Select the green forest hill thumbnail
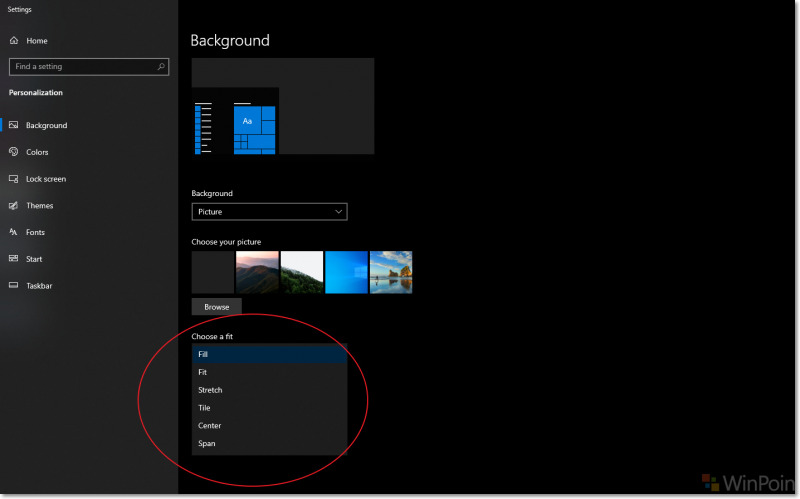 (x=302, y=272)
